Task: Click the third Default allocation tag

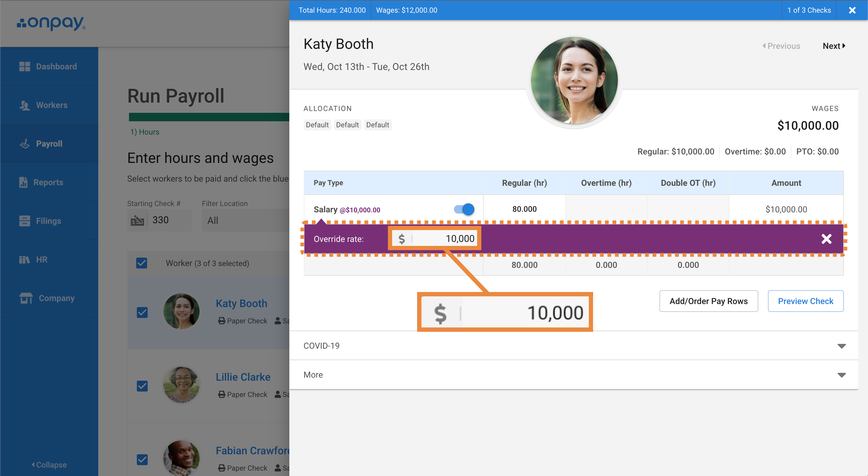Action: (377, 125)
